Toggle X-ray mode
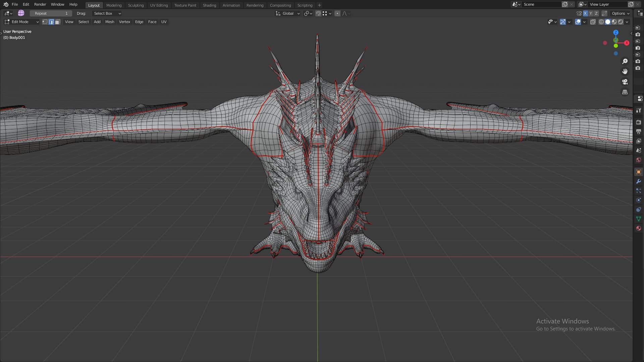Image resolution: width=644 pixels, height=362 pixels. tap(593, 22)
